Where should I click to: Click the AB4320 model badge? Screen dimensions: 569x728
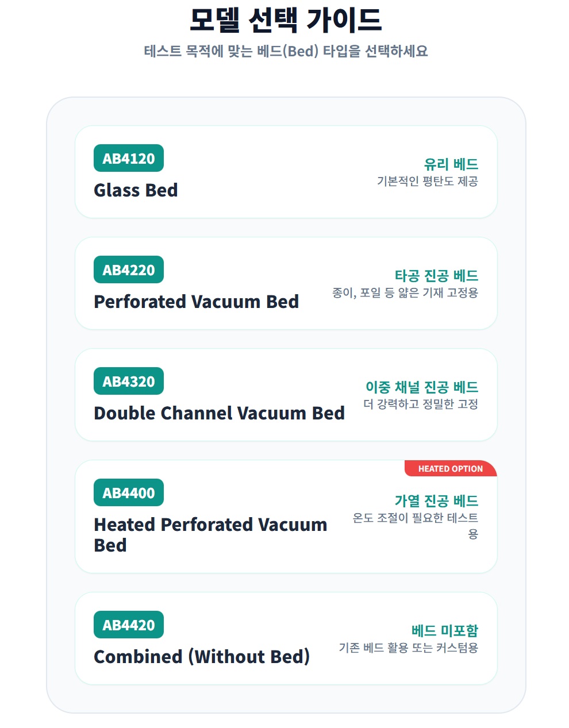click(129, 382)
